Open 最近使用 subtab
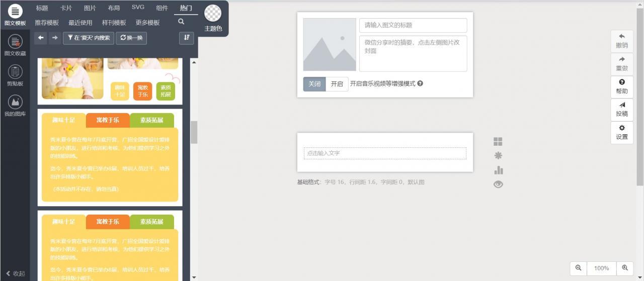This screenshot has width=644, height=281. tap(80, 23)
